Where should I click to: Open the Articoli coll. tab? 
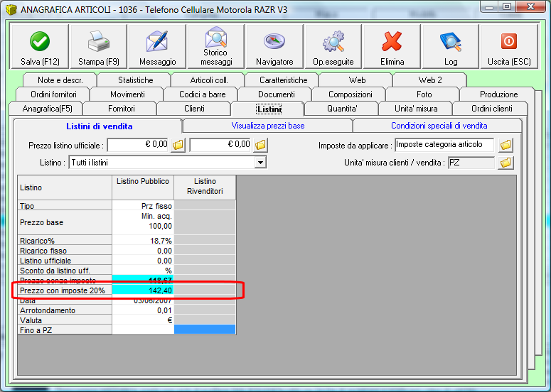pos(209,80)
